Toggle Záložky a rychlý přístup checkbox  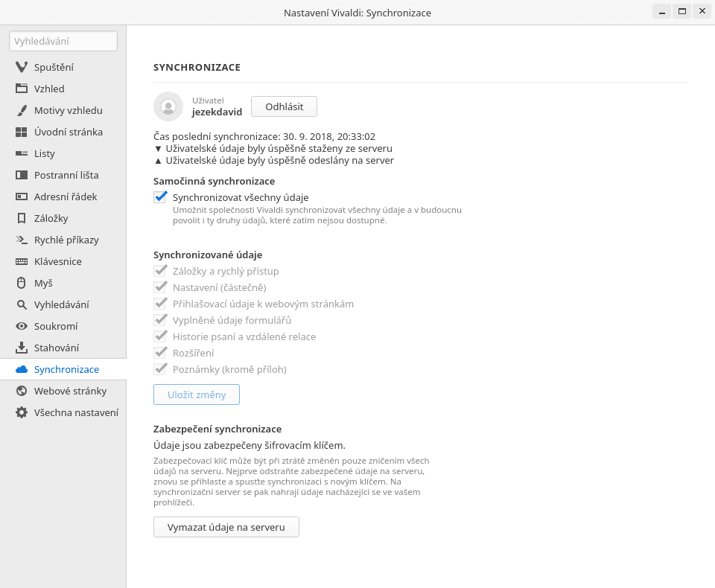[x=160, y=271]
